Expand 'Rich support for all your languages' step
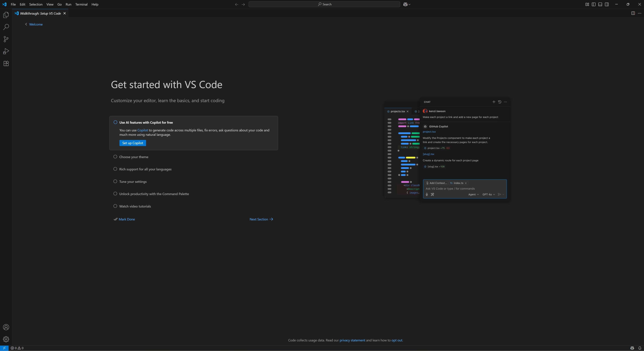 [x=145, y=169]
